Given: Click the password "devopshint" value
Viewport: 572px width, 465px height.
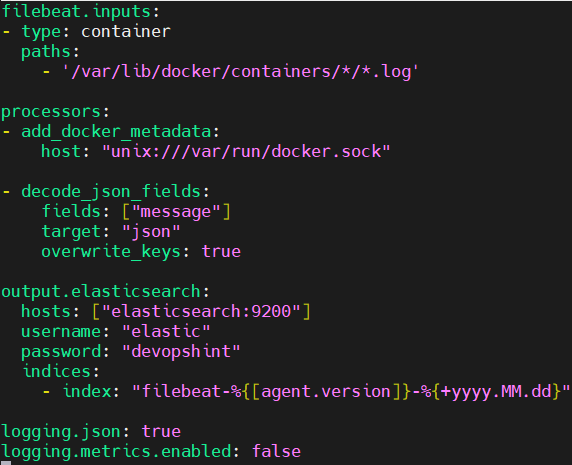Looking at the screenshot, I should coord(181,352).
